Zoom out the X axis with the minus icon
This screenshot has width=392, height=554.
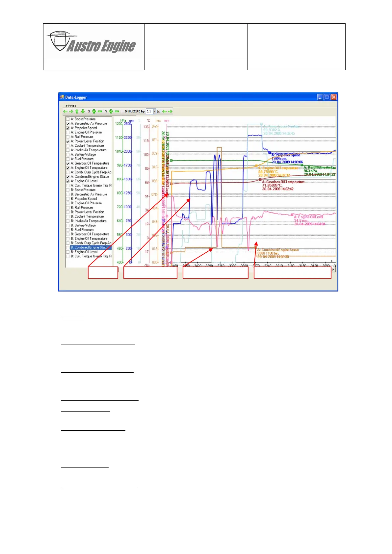[x=100, y=112]
